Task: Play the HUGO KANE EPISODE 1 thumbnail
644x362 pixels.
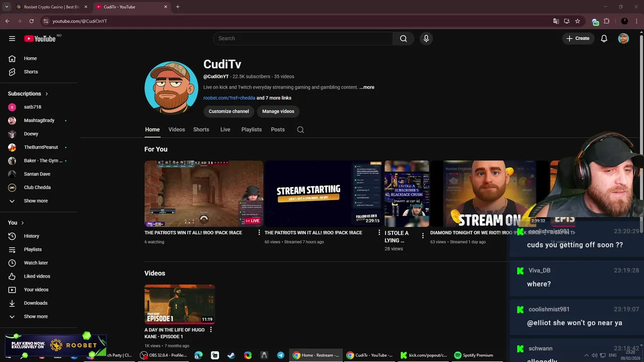Action: (x=180, y=304)
